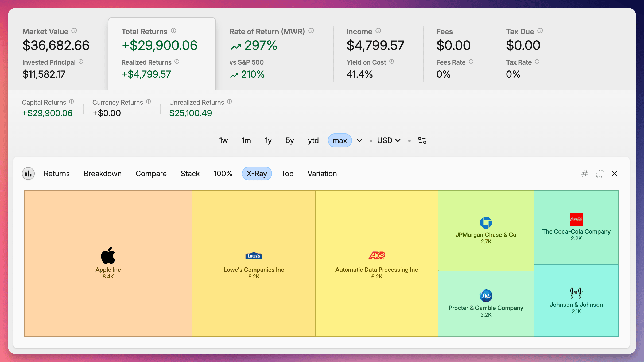Click the bar chart icon beside Returns
644x362 pixels.
[28, 174]
